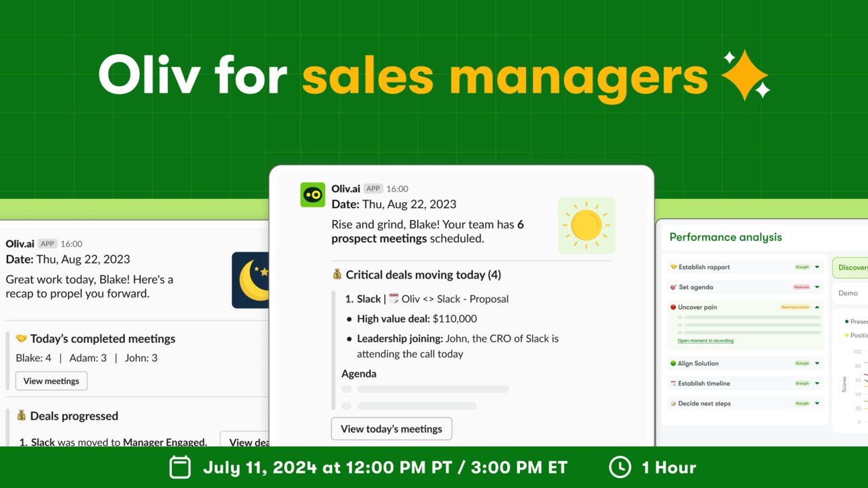Open the moment in recording link

[x=705, y=340]
